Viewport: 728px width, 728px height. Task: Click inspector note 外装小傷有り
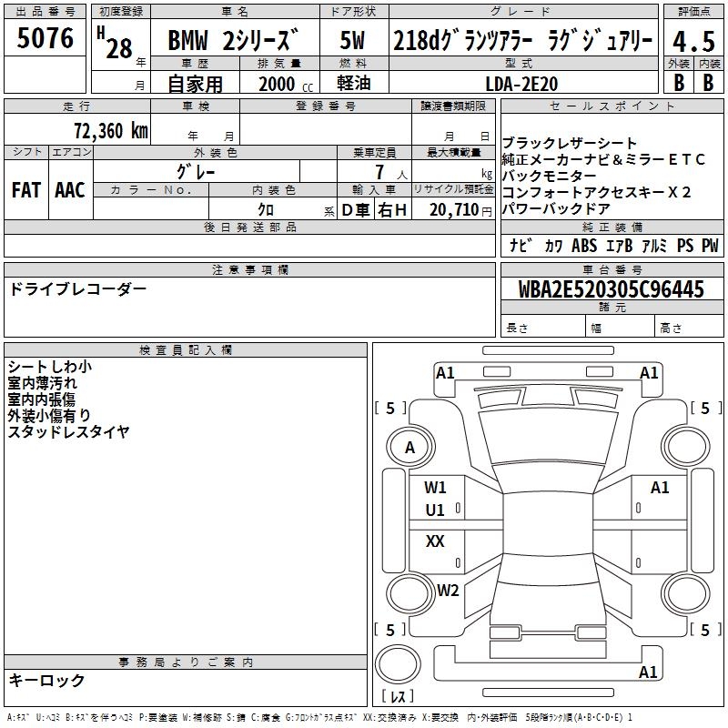click(x=49, y=415)
